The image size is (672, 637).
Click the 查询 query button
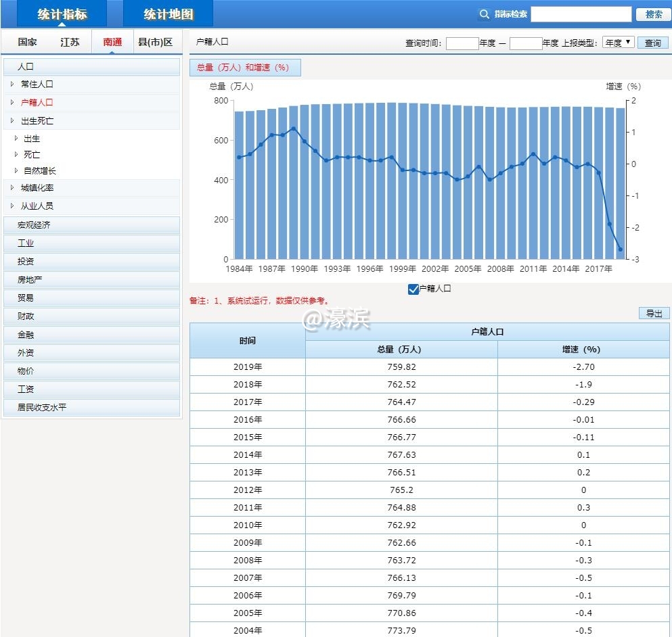651,42
